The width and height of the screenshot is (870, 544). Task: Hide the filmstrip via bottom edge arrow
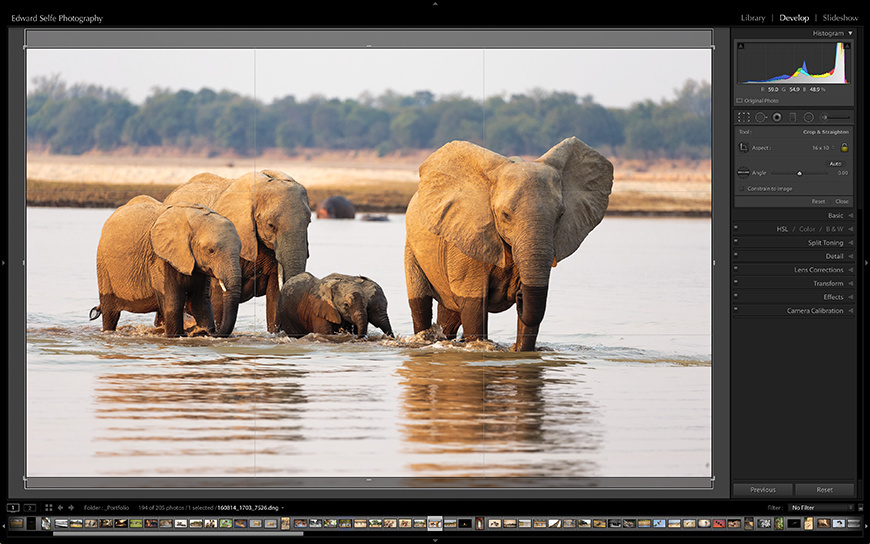pos(435,540)
